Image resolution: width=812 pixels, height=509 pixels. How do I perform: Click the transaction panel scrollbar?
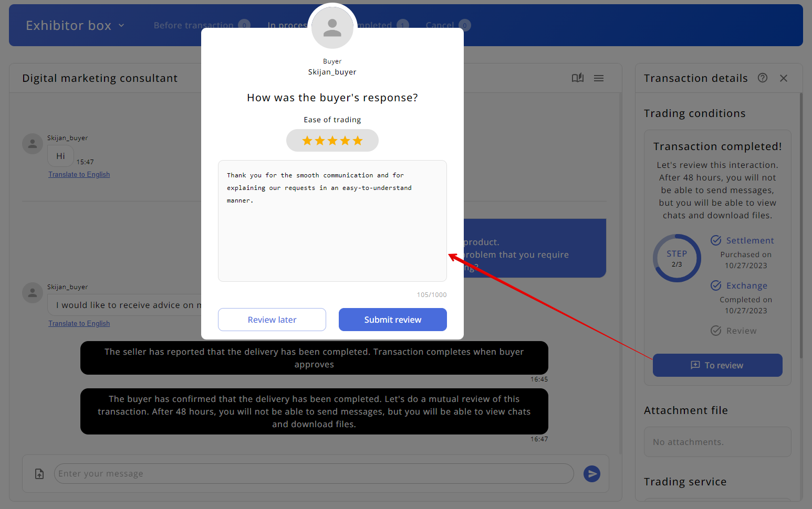click(801, 226)
